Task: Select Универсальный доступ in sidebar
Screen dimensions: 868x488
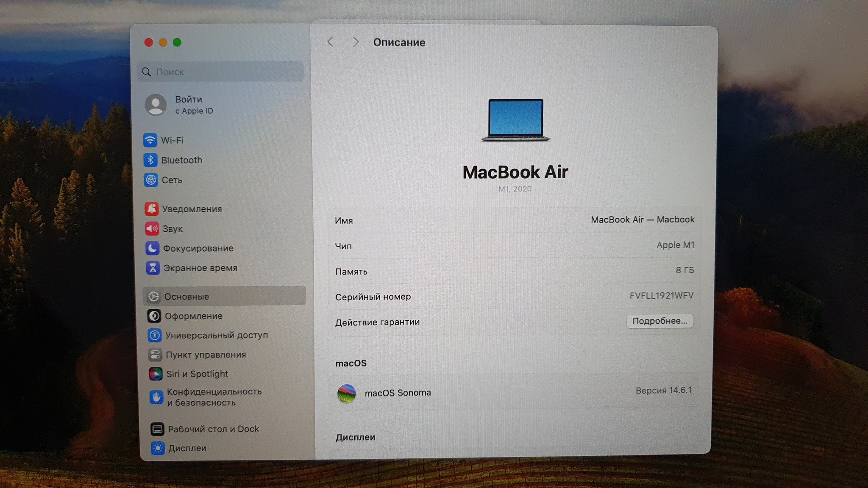Action: coord(216,335)
